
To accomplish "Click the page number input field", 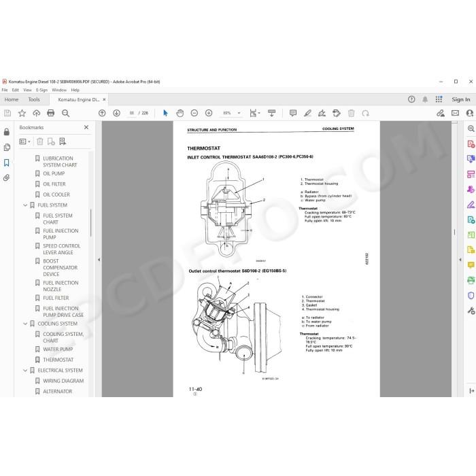I will (x=131, y=114).
